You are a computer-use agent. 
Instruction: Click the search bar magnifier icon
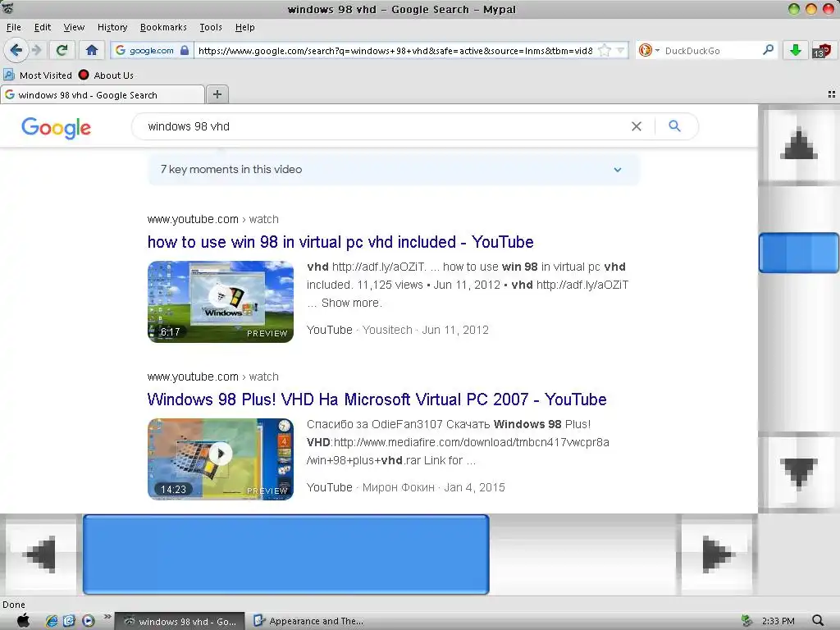coord(768,50)
